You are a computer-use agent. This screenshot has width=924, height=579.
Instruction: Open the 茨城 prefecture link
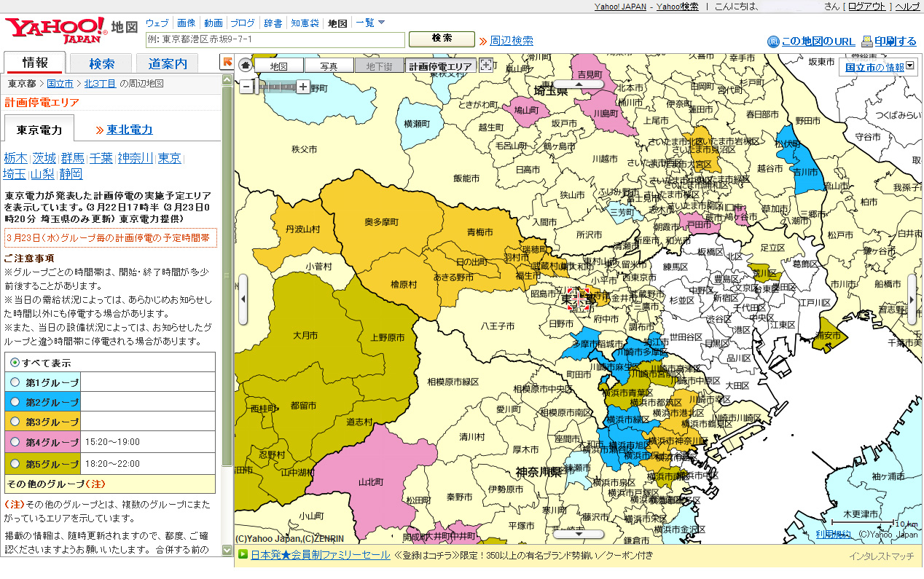pyautogui.click(x=44, y=158)
